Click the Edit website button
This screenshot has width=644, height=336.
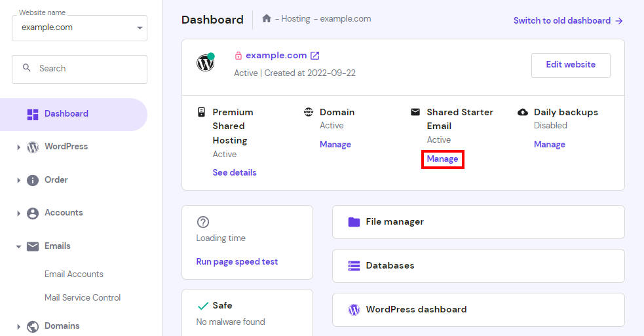(x=571, y=65)
